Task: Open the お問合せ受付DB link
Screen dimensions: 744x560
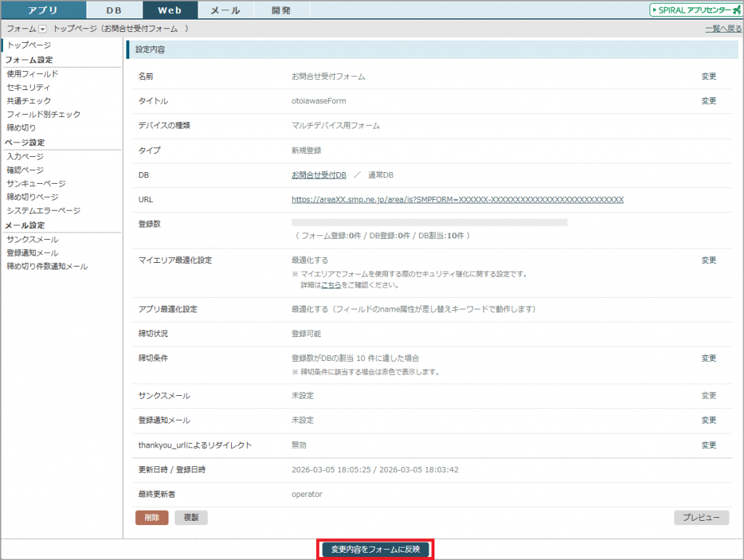Action: point(318,175)
